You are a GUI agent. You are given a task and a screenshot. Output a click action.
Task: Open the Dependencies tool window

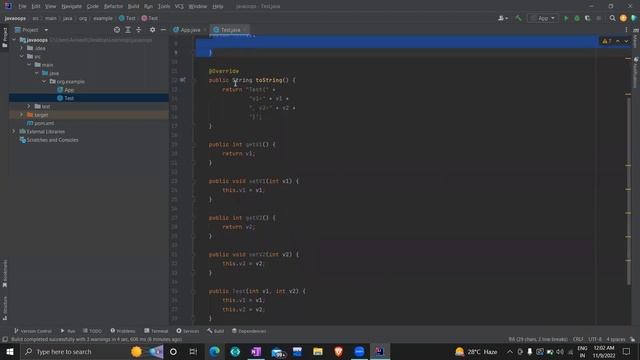(249, 331)
